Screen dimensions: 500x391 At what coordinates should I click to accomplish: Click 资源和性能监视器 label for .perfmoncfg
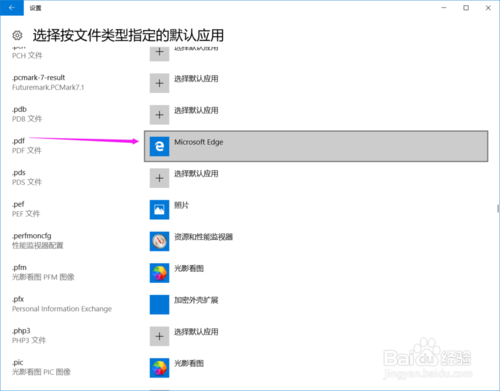pos(203,237)
